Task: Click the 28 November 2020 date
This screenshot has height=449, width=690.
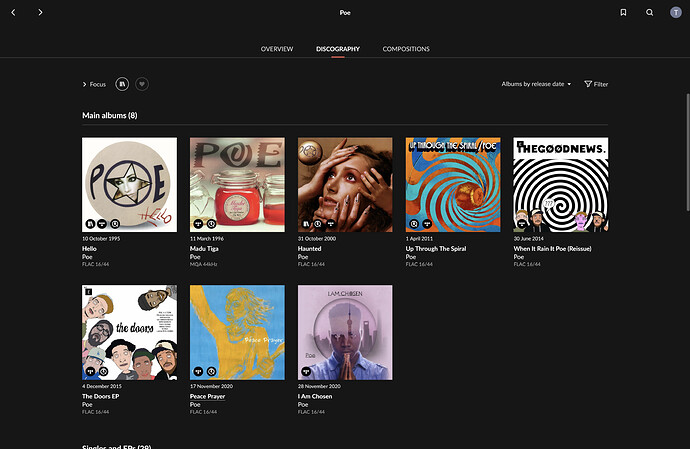Action: (x=319, y=386)
